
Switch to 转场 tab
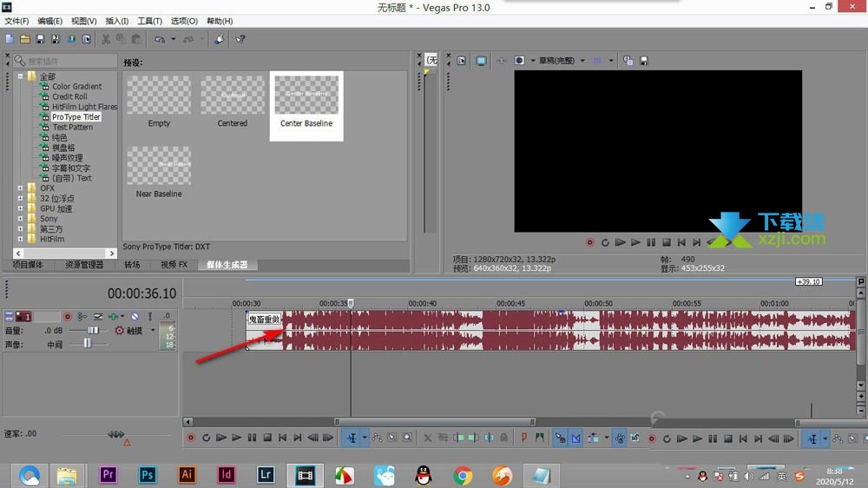[132, 265]
